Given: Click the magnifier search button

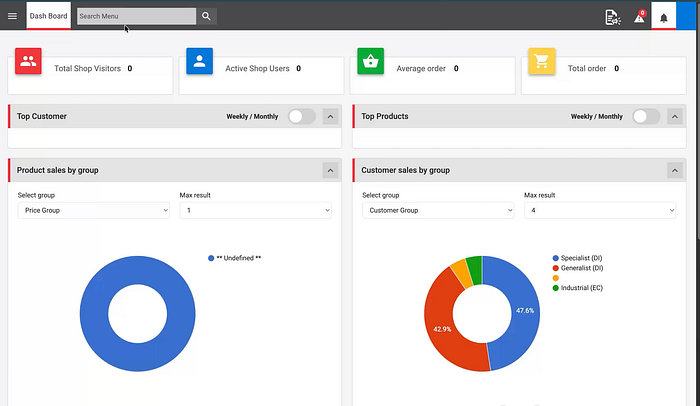Looking at the screenshot, I should tap(206, 16).
